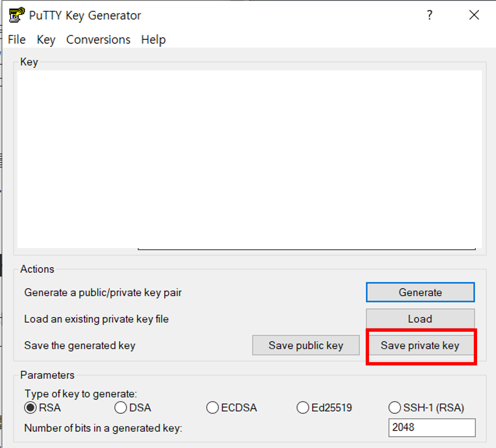
Task: Click 'Save the generated key' label
Action: click(x=80, y=345)
